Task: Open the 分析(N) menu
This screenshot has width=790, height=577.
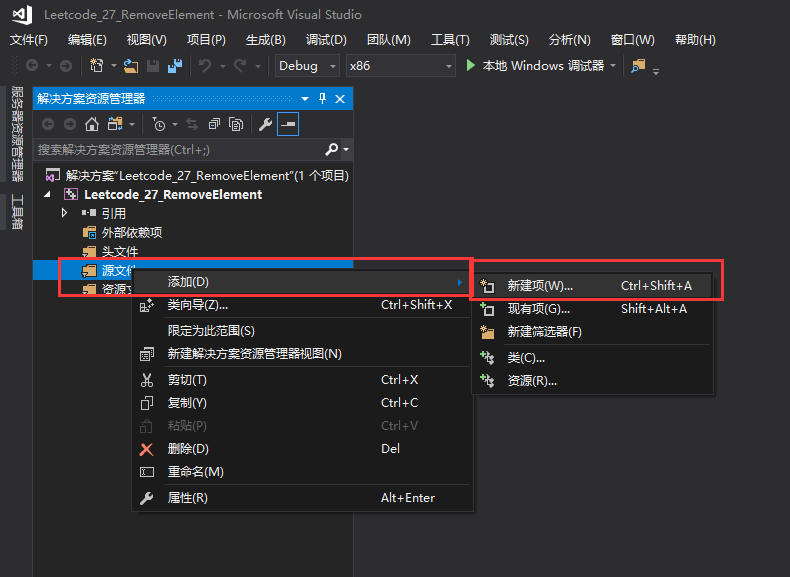Action: pos(569,40)
